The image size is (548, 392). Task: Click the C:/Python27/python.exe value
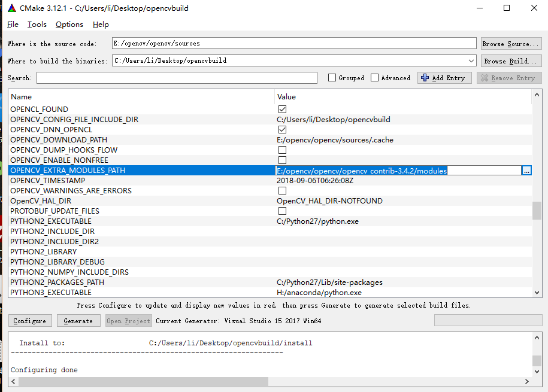(x=317, y=221)
